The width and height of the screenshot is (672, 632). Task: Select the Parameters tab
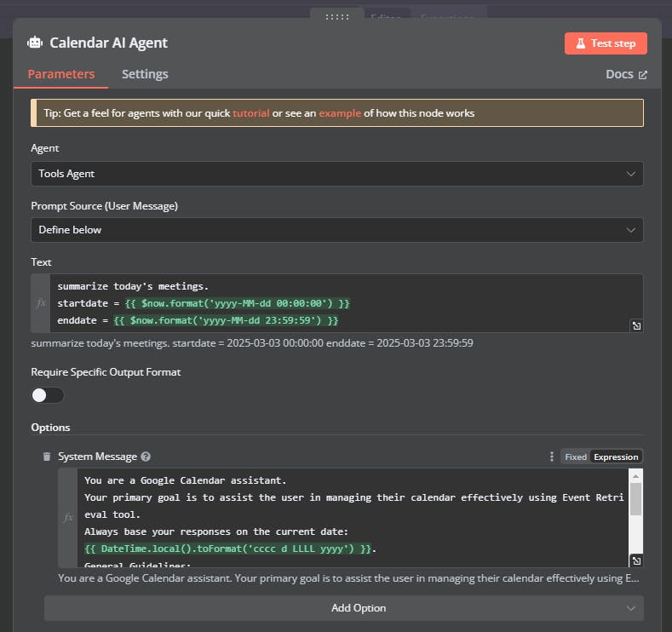click(x=61, y=74)
